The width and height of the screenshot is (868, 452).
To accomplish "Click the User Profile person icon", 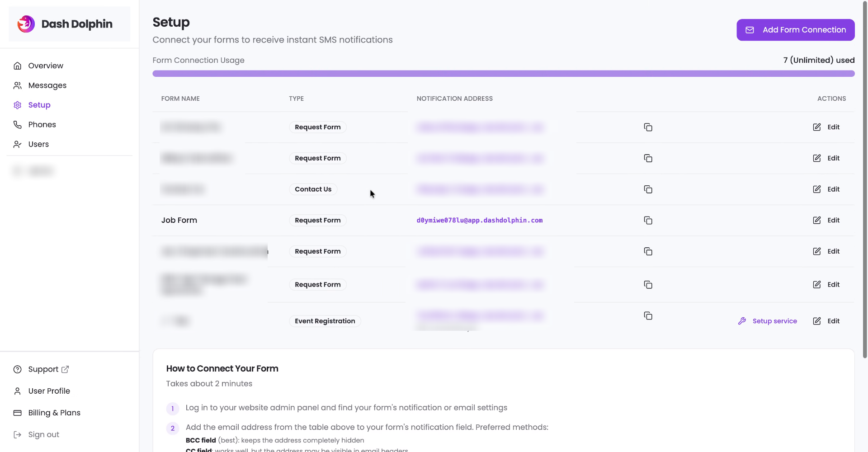I will (x=18, y=391).
